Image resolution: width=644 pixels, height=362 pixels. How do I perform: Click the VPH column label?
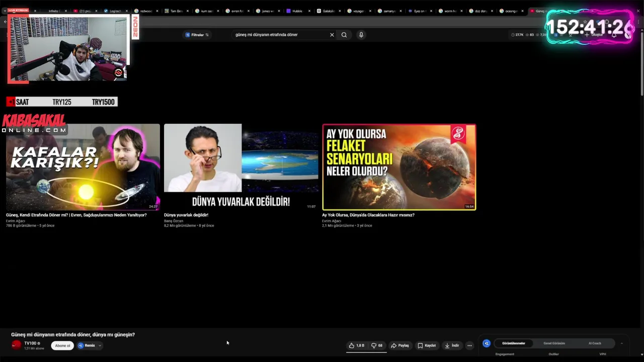click(x=603, y=354)
